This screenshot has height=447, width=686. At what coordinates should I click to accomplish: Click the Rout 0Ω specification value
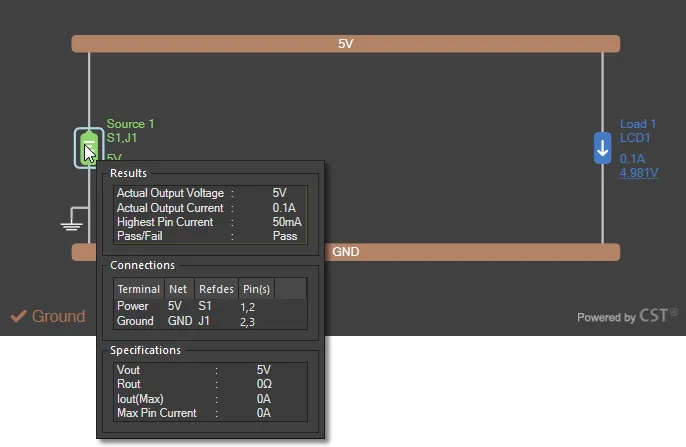[264, 384]
